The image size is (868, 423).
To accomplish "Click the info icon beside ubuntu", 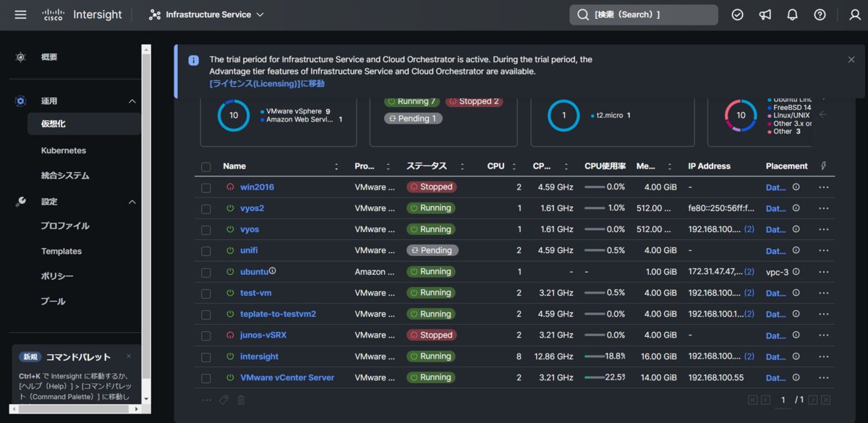I will (273, 271).
